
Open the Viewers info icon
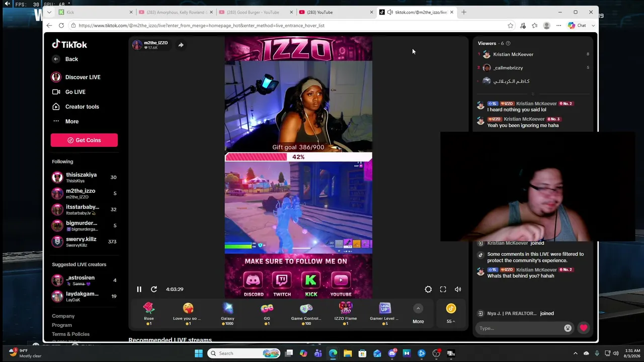(x=508, y=43)
